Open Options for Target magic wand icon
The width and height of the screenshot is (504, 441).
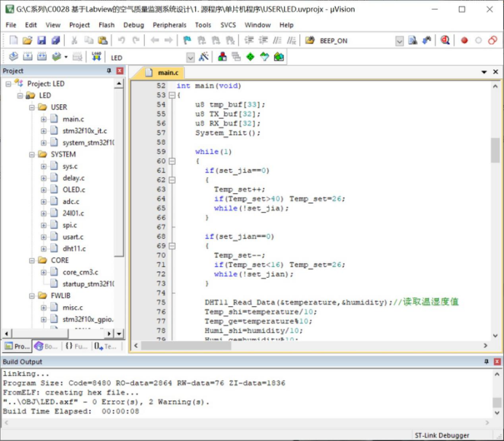pos(203,57)
